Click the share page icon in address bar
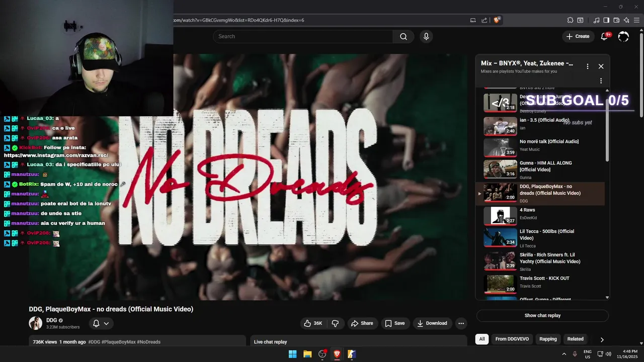 (x=484, y=20)
